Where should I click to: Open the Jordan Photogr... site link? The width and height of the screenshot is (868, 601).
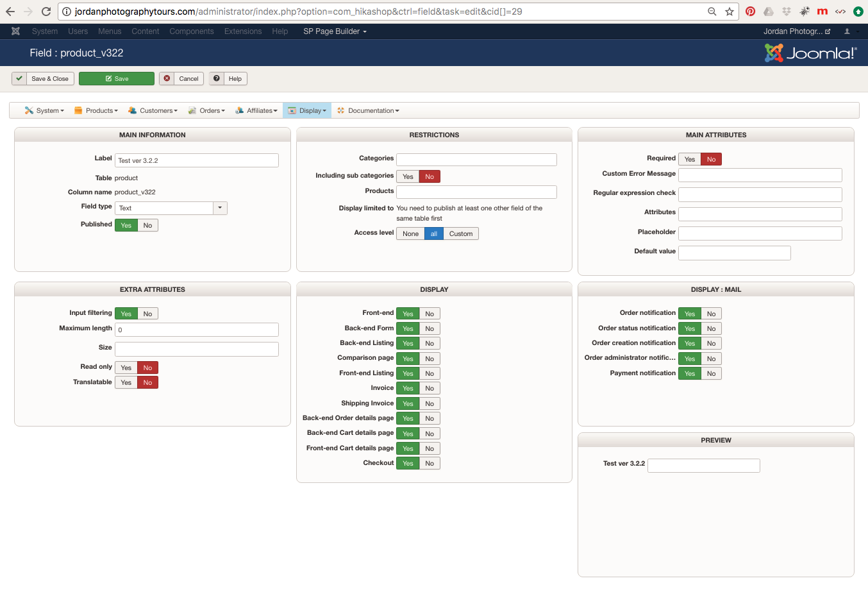[797, 31]
